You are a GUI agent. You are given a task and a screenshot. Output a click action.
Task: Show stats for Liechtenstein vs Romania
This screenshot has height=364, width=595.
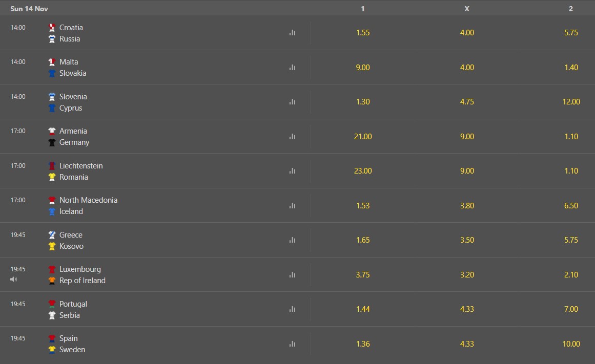coord(292,170)
